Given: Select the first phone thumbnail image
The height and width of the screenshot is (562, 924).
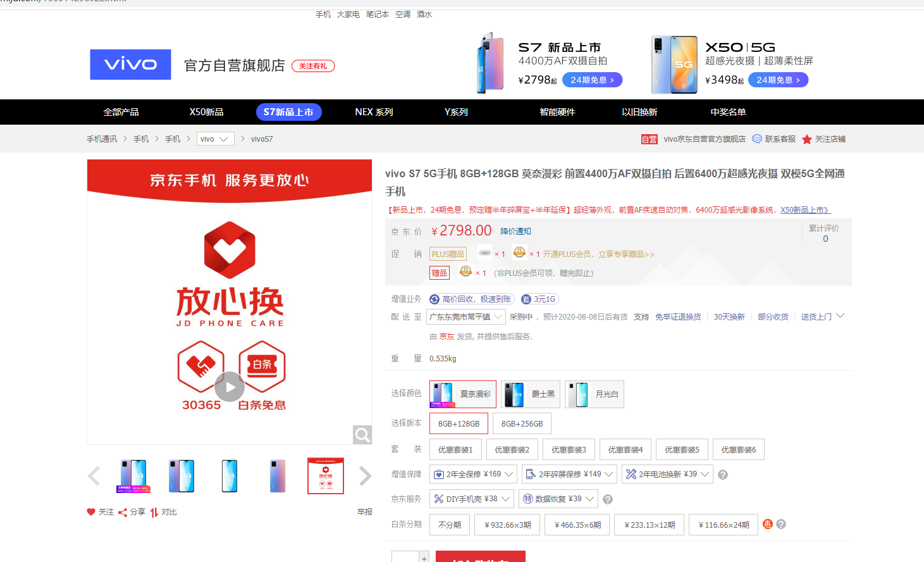Looking at the screenshot, I should [x=133, y=476].
